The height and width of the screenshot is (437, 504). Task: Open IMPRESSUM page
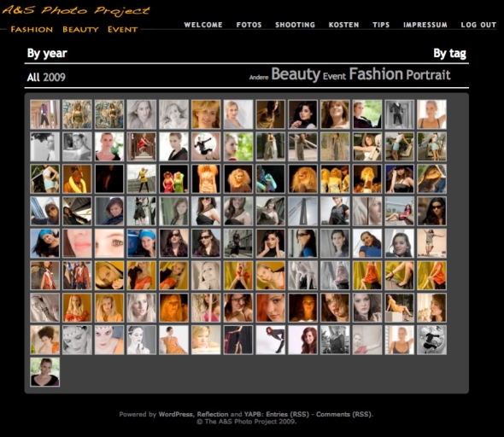pyautogui.click(x=425, y=25)
